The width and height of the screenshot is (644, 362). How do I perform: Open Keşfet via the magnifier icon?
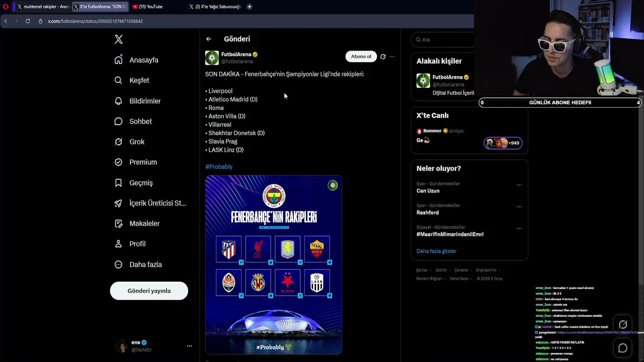pos(118,80)
